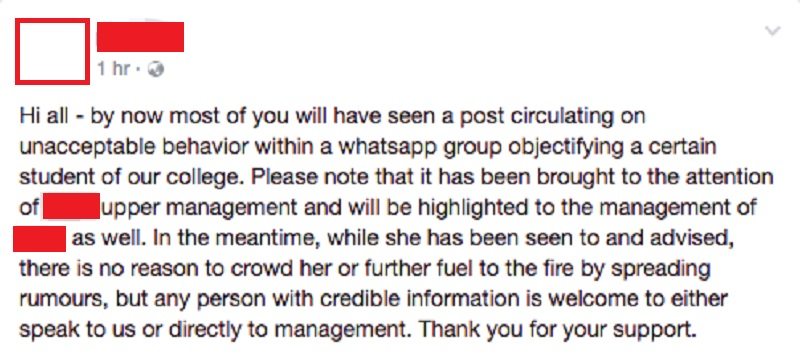This screenshot has height=364, width=800.
Task: Open the post options chevron menu
Action: 773,31
